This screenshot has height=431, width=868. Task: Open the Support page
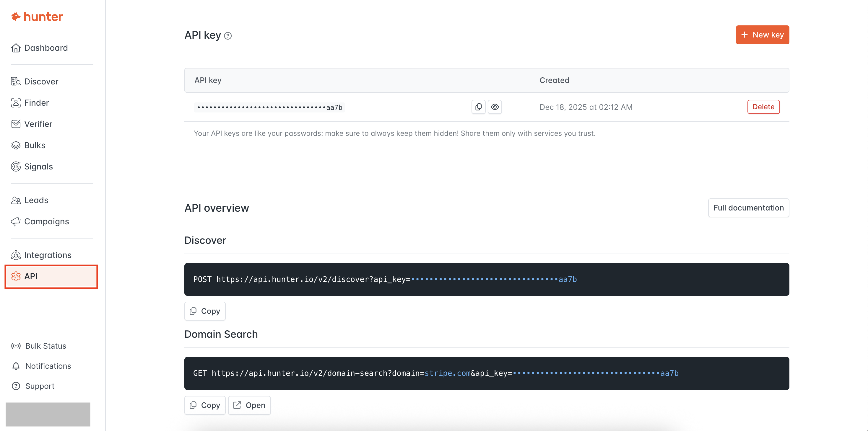pyautogui.click(x=39, y=386)
